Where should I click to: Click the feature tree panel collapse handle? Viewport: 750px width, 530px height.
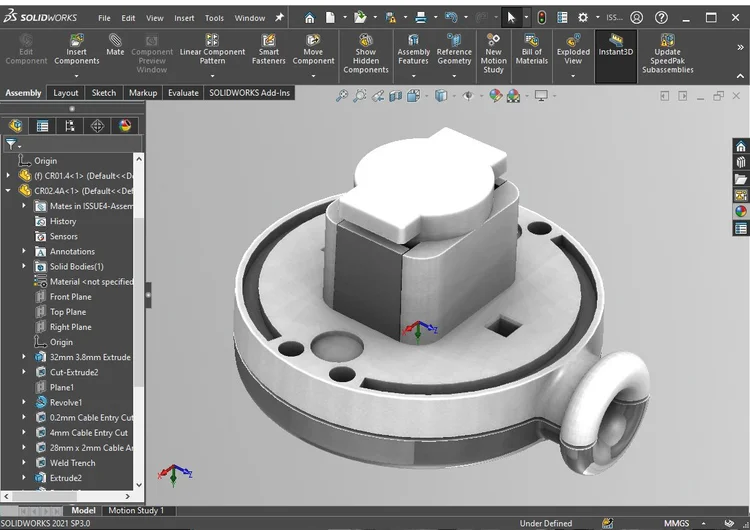point(148,295)
